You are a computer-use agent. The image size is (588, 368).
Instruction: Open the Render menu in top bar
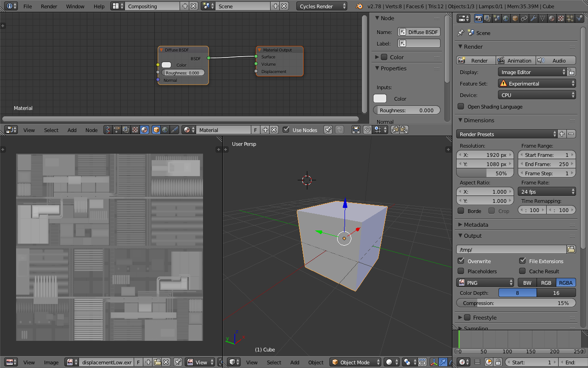(49, 6)
